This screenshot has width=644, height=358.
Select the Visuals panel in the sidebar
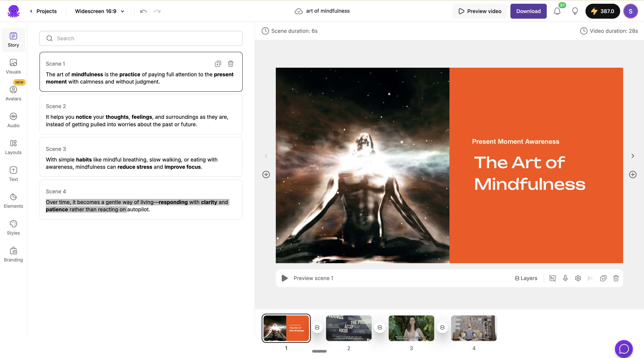click(13, 66)
